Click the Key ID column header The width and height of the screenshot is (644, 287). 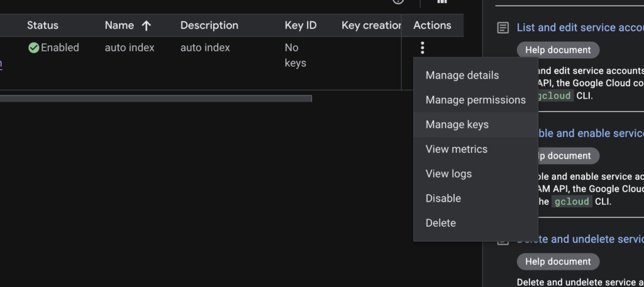[301, 26]
